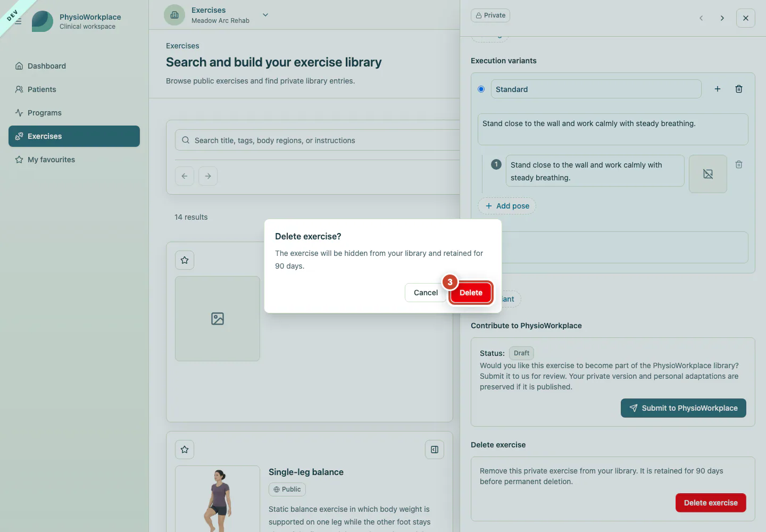
Task: Click the Private visibility badge
Action: [490, 15]
